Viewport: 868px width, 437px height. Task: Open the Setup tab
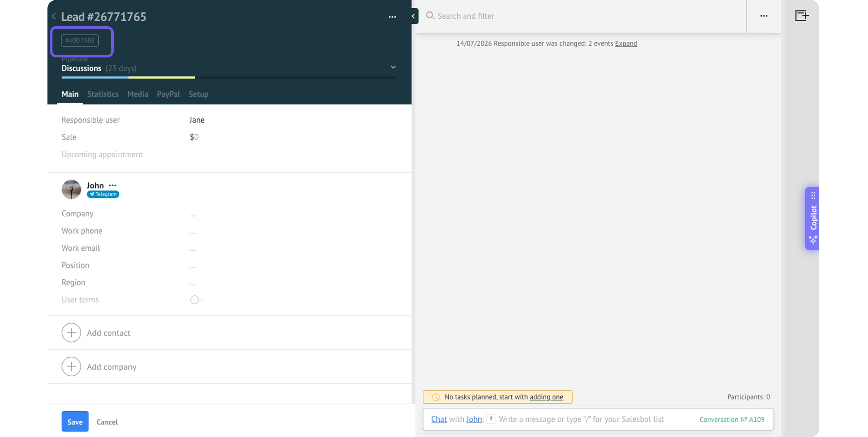(x=199, y=94)
